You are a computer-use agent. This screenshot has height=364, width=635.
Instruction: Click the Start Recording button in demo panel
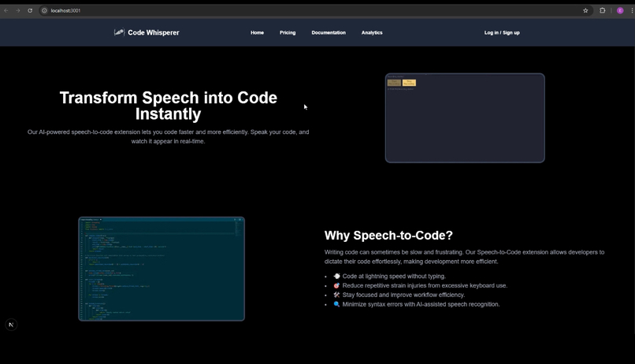coord(394,83)
